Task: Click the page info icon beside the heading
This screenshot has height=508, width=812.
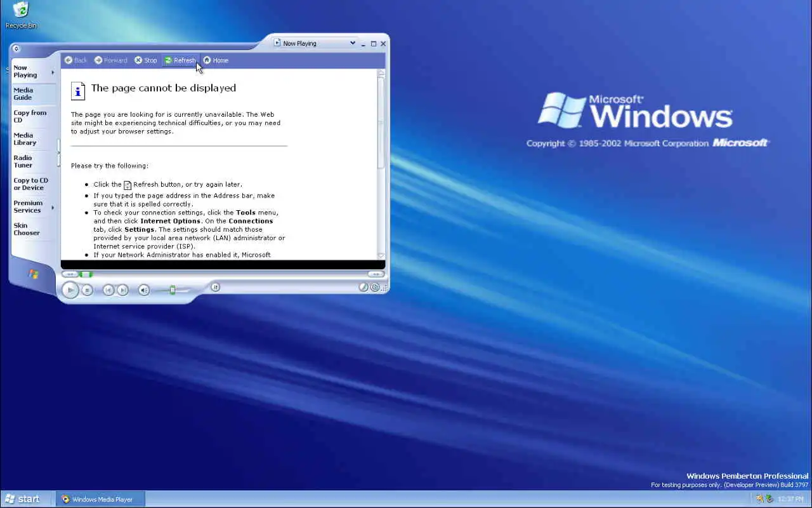Action: 78,91
